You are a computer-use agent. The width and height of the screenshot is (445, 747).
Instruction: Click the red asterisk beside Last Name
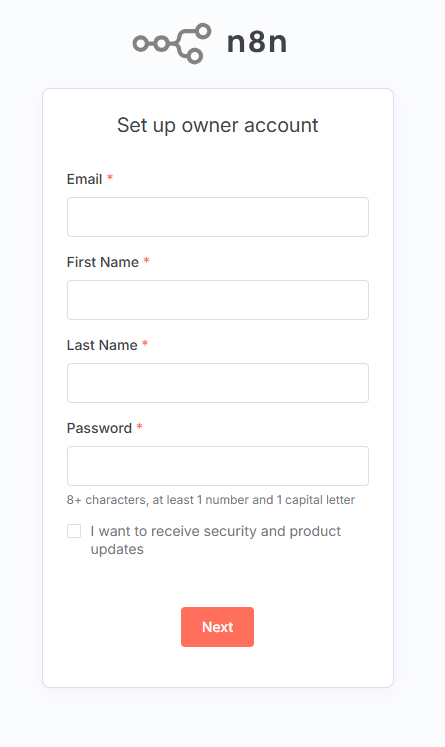(145, 344)
